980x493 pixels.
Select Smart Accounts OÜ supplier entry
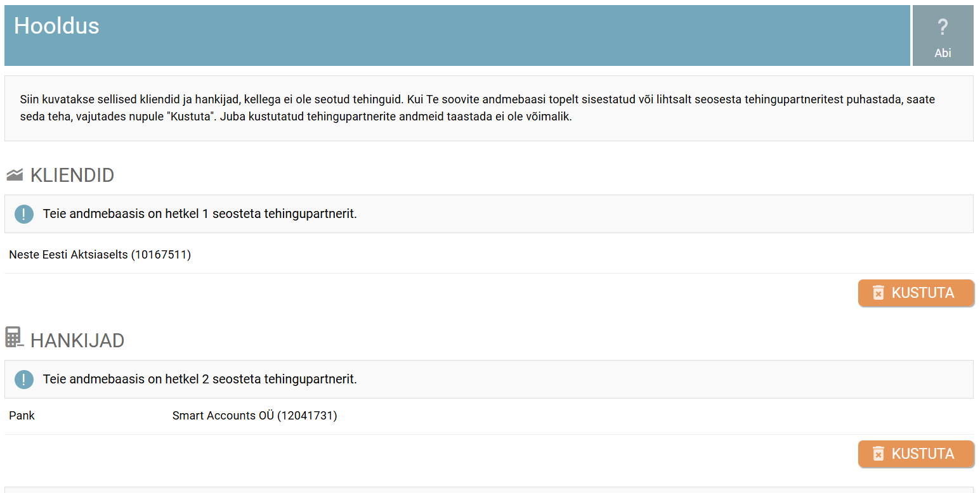(223, 416)
